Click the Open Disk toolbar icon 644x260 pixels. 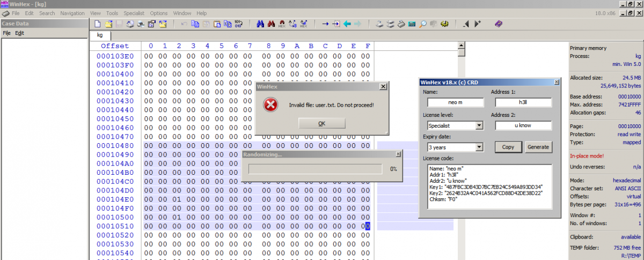click(x=378, y=24)
